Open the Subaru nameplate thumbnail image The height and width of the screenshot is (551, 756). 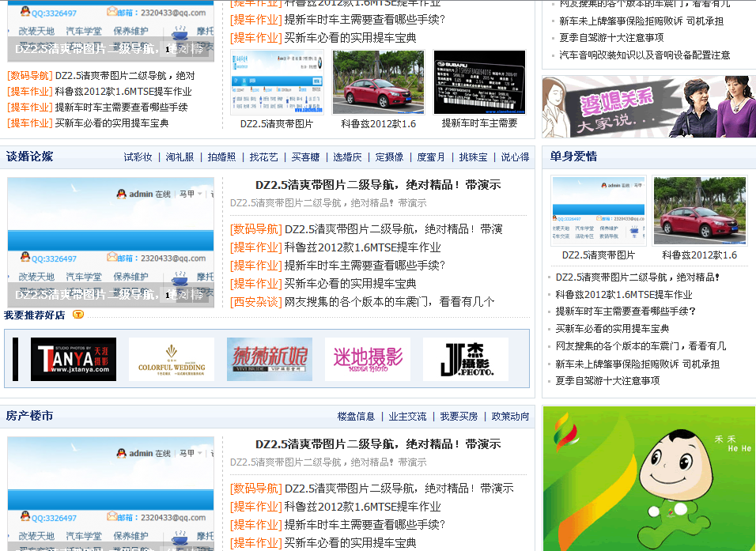click(x=479, y=82)
